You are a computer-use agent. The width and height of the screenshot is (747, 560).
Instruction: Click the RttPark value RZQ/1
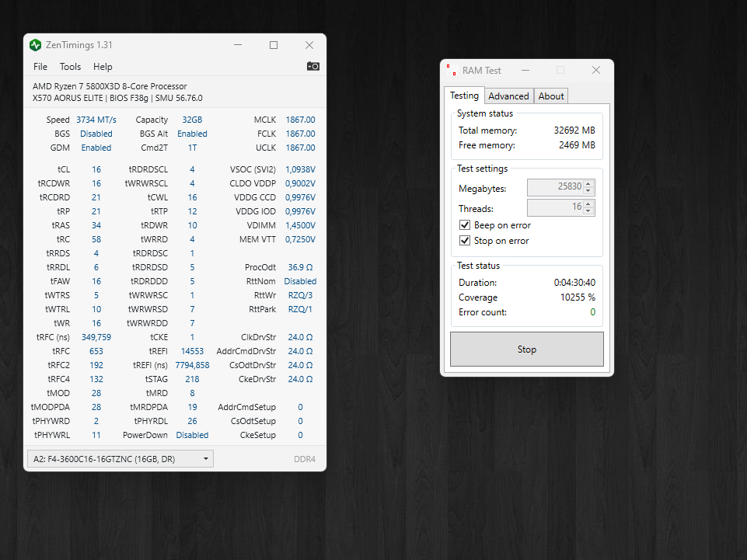point(300,309)
